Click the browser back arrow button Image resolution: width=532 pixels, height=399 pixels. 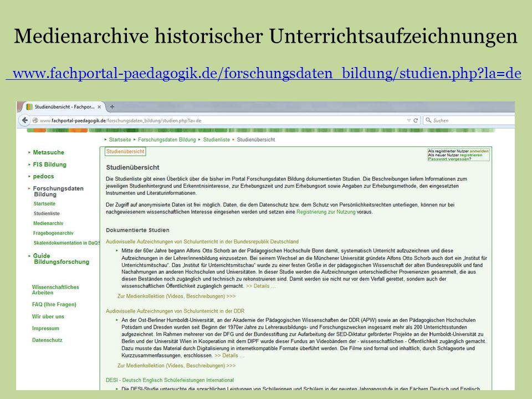(x=24, y=120)
